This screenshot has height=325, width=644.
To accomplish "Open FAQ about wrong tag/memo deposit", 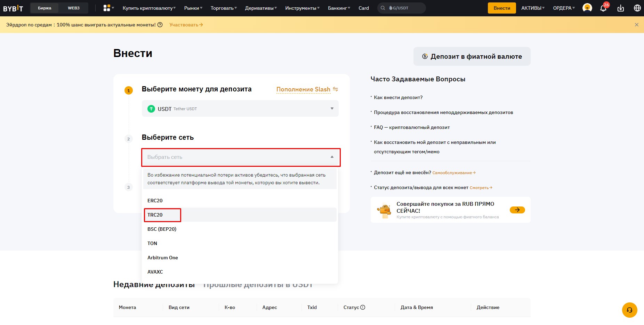I will (435, 147).
